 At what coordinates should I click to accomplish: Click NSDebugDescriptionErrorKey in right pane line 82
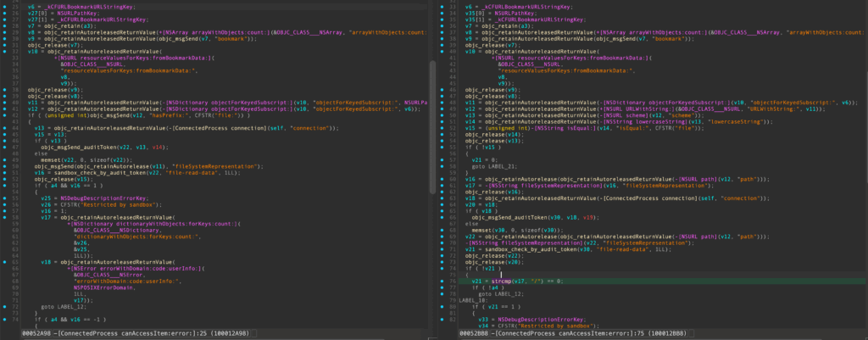pyautogui.click(x=541, y=320)
